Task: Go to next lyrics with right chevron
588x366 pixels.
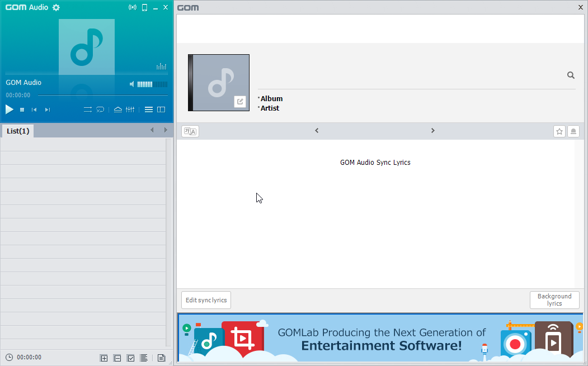Action: pyautogui.click(x=433, y=130)
